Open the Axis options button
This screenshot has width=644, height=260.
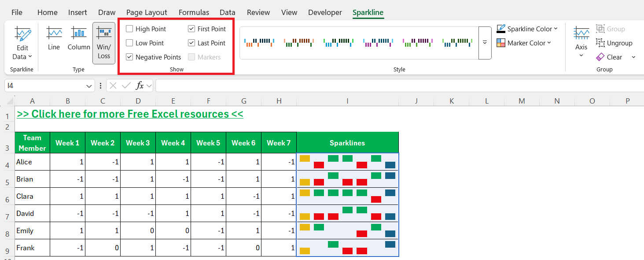(581, 41)
